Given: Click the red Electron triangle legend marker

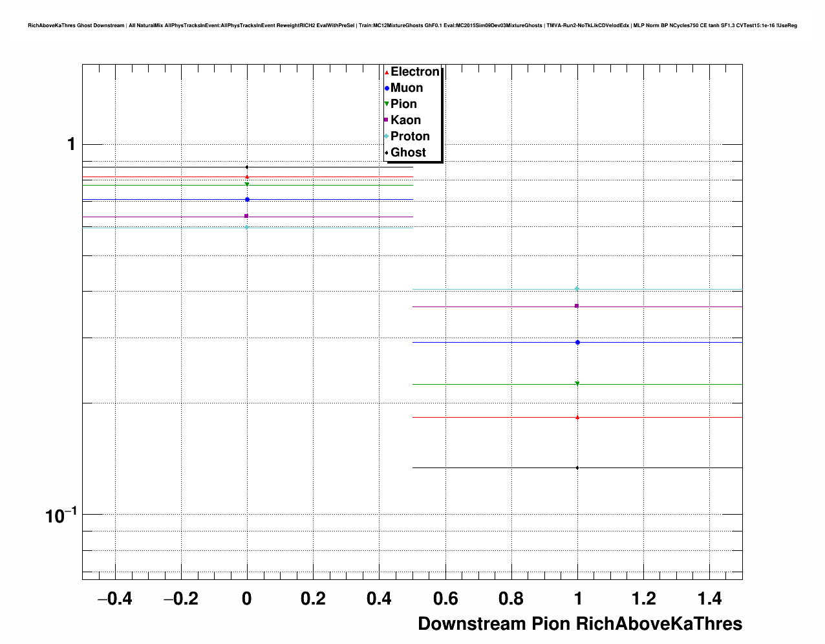Looking at the screenshot, I should [x=387, y=72].
